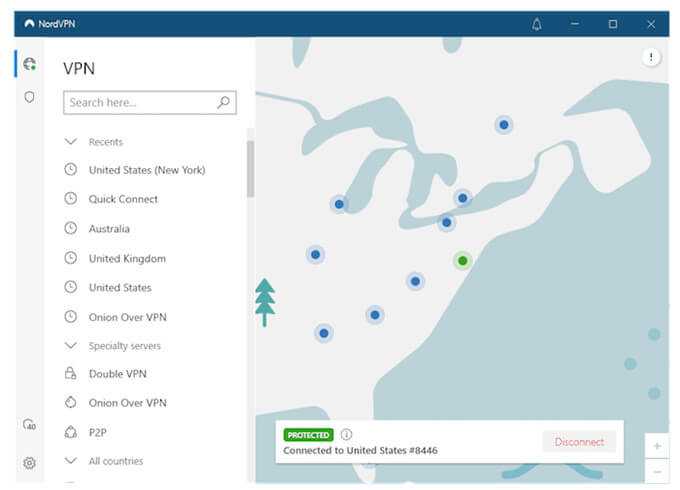Select the southernmost blue server pin
This screenshot has width=680, height=490.
pos(324,333)
